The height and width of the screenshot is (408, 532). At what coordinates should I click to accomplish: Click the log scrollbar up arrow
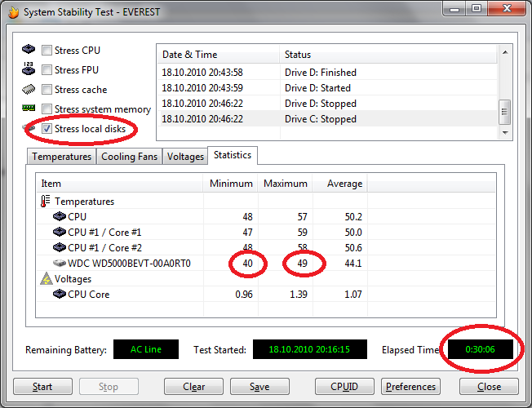click(505, 52)
